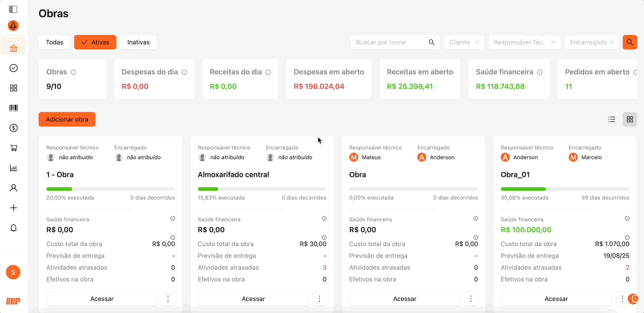Select the Inativas filter tab
Screen dimensions: 644x313
pos(138,42)
